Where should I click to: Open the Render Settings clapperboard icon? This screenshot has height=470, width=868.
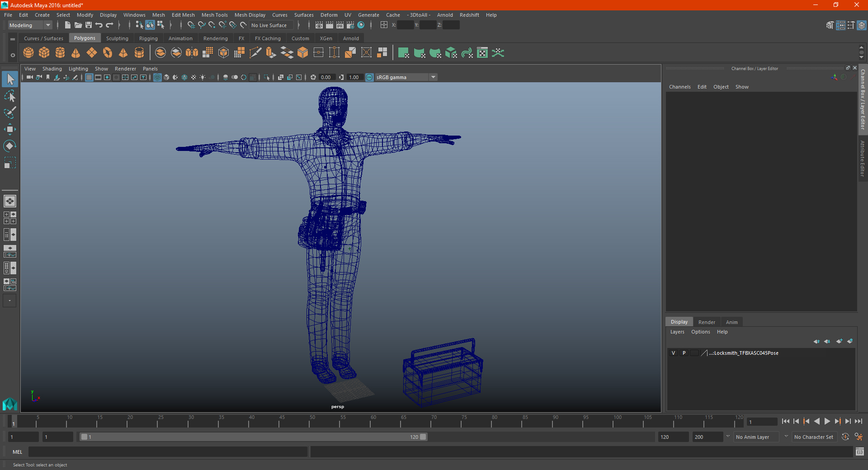[x=350, y=25]
